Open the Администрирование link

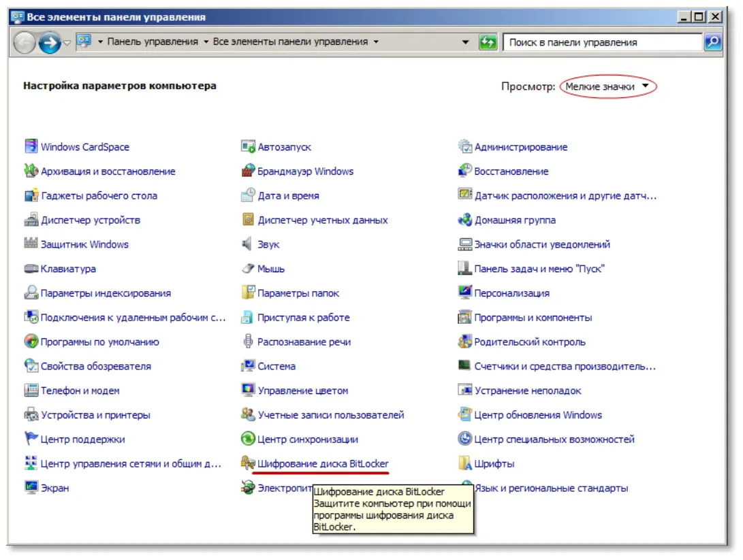(x=521, y=147)
